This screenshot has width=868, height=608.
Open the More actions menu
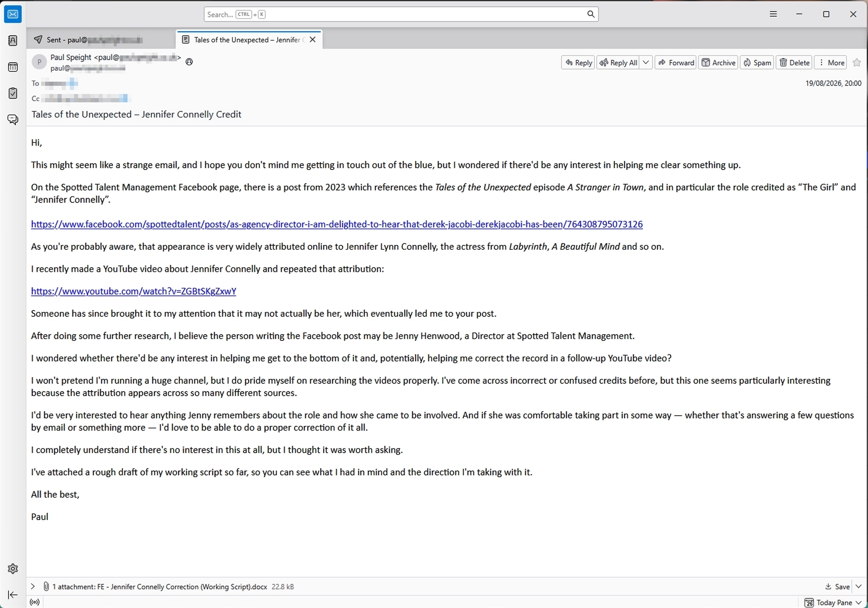(x=831, y=63)
